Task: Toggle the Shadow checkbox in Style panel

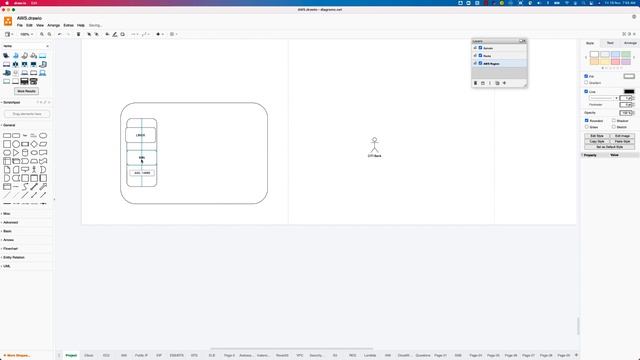Action: [613, 121]
